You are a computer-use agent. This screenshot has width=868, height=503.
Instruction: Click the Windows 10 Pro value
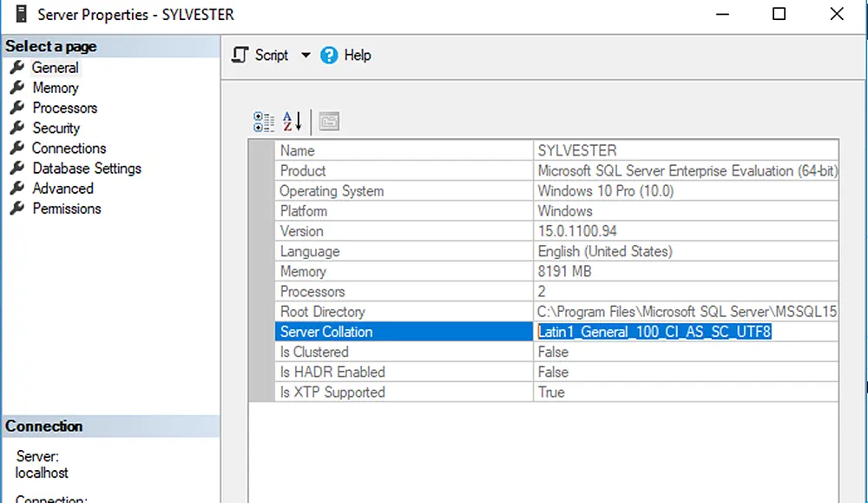606,191
